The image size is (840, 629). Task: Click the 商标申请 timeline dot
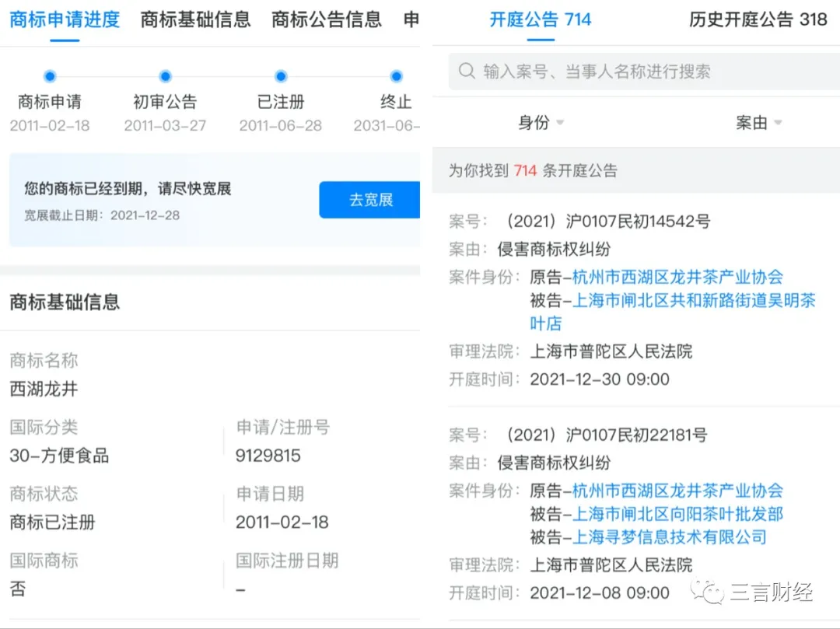[x=50, y=76]
